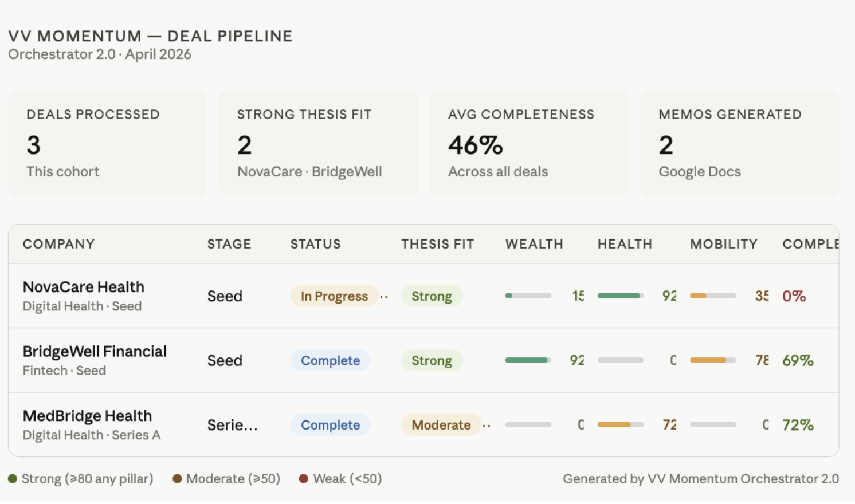Screen dimensions: 855x504
Task: Toggle MedBridge's Complete status badge
Action: click(x=330, y=425)
